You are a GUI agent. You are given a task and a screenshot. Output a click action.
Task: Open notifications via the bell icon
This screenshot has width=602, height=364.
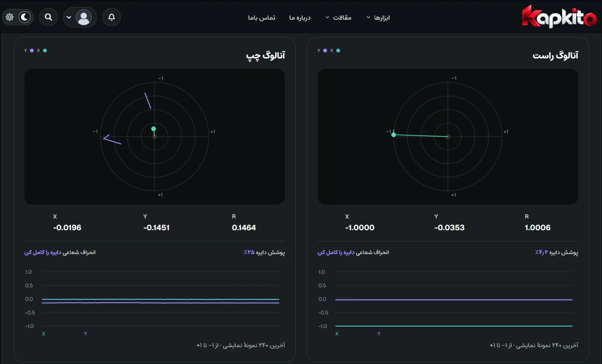point(111,17)
